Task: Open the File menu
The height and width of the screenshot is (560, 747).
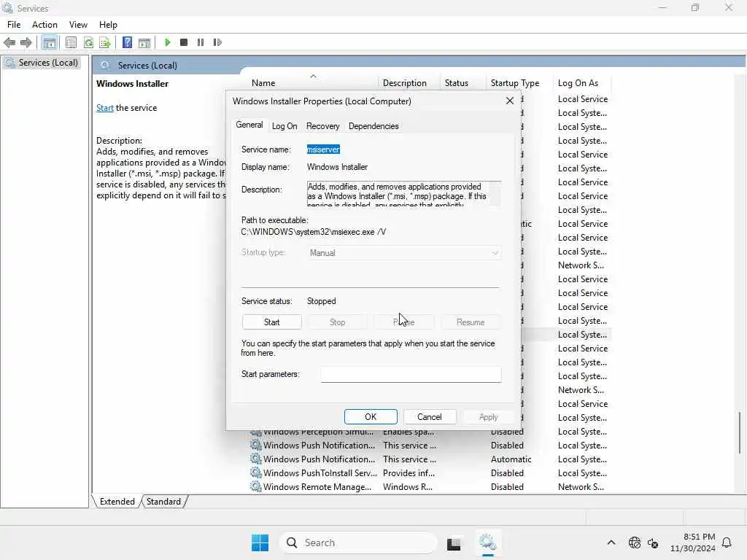Action: (x=14, y=25)
